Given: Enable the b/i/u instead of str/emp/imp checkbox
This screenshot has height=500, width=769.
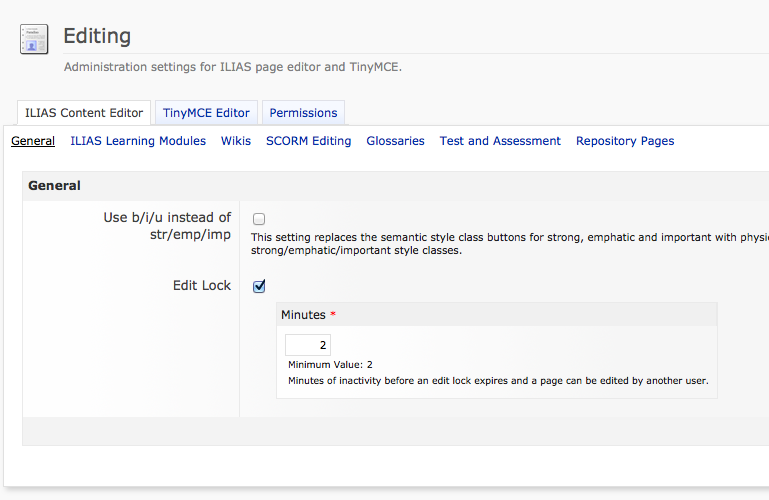Looking at the screenshot, I should pos(259,219).
